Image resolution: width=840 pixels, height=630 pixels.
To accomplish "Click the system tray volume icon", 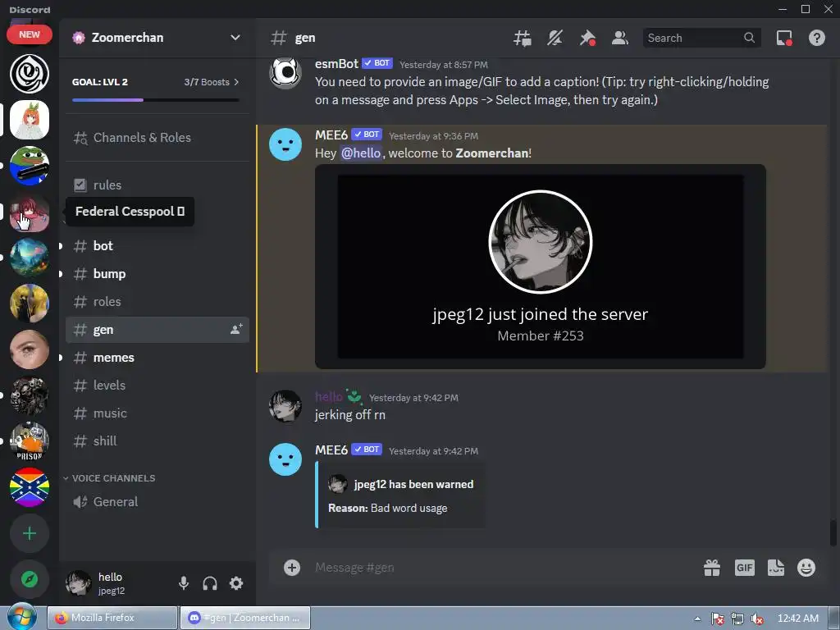I will (x=757, y=619).
